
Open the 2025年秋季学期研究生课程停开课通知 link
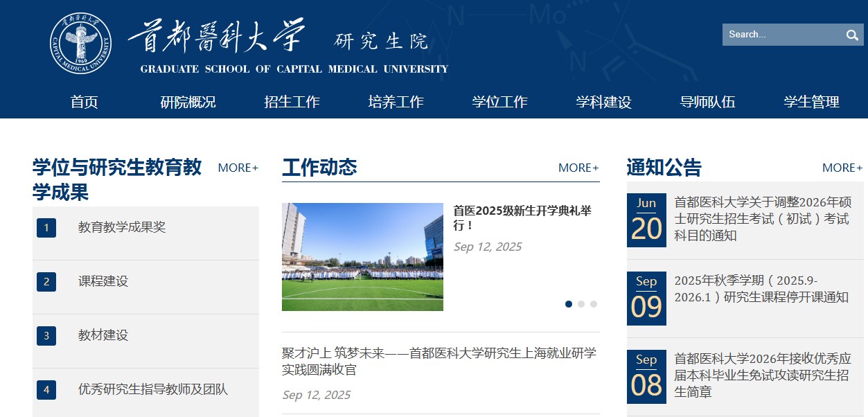coord(761,289)
